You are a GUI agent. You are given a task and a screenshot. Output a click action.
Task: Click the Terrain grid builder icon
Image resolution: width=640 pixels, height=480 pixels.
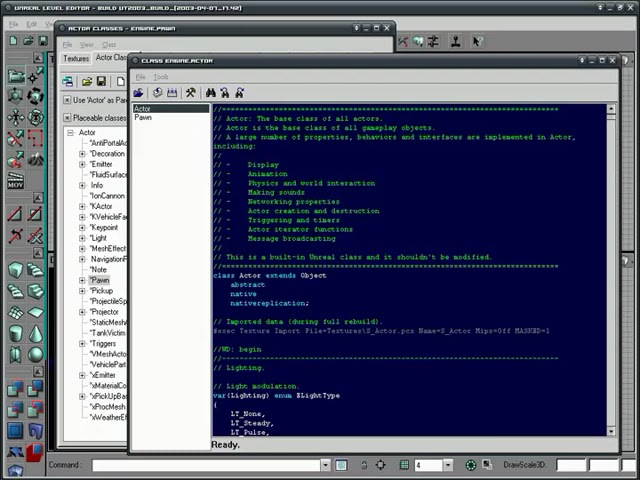16,313
